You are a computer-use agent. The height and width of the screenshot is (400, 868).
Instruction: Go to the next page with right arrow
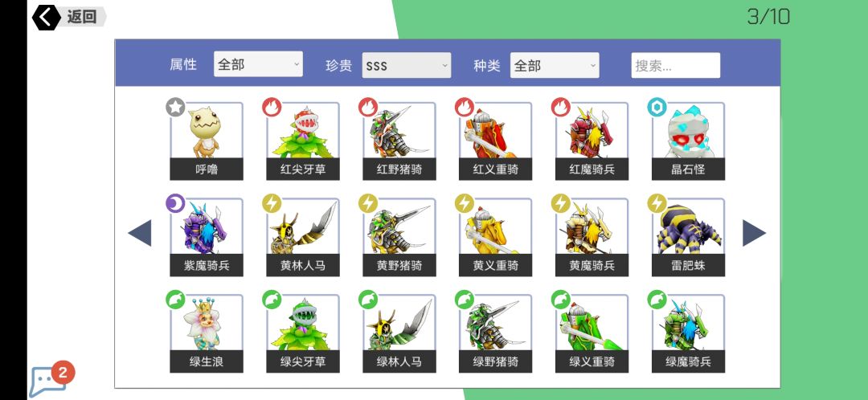(x=754, y=233)
